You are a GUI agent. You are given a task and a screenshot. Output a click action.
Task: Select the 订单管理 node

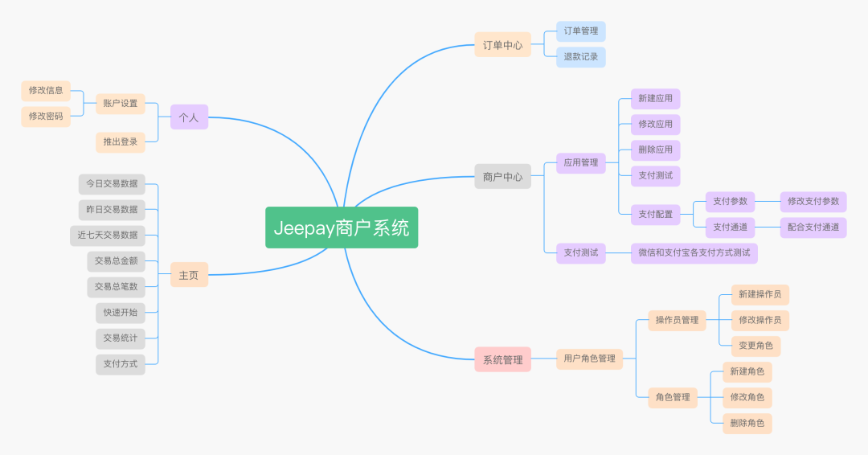pos(581,31)
